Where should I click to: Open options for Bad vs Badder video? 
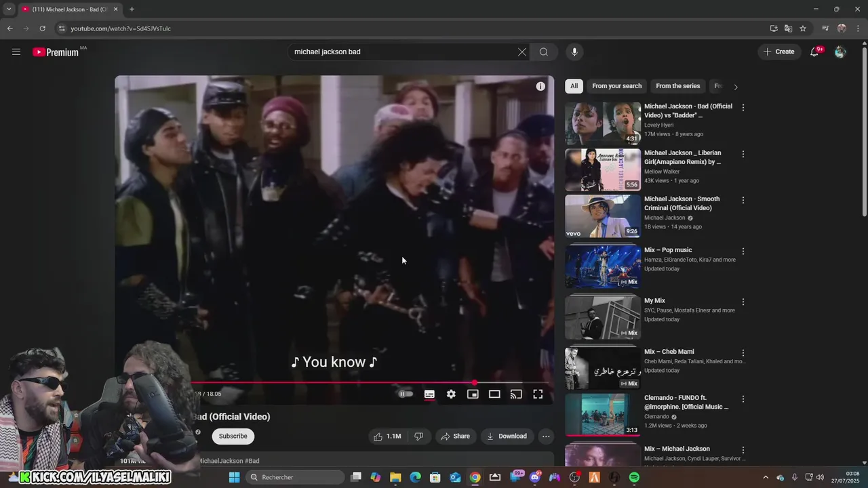pyautogui.click(x=743, y=108)
